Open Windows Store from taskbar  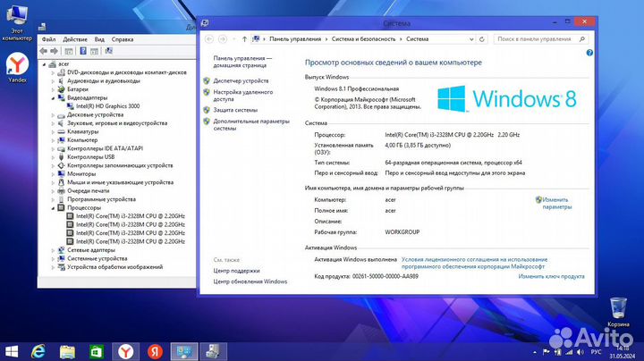click(x=97, y=351)
